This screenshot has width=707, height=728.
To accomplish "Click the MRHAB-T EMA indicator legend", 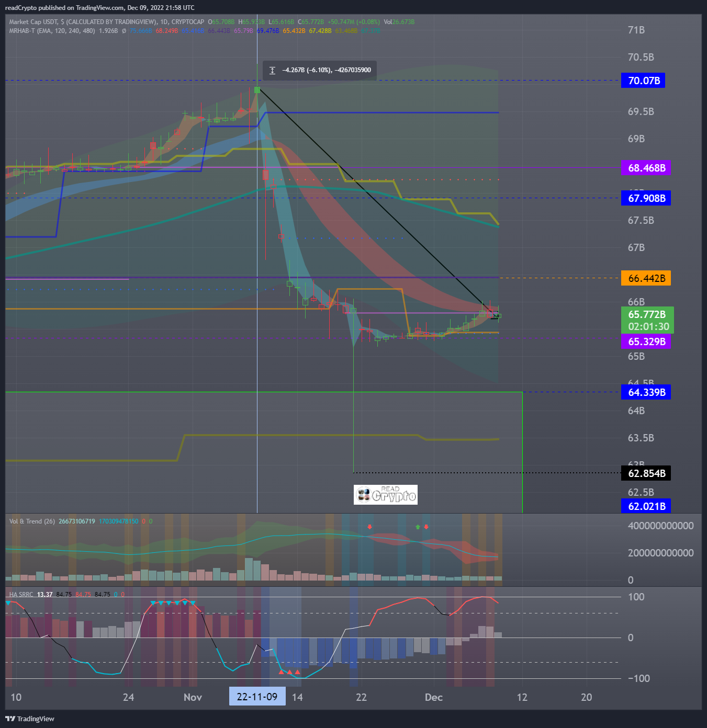I will 52,31.
